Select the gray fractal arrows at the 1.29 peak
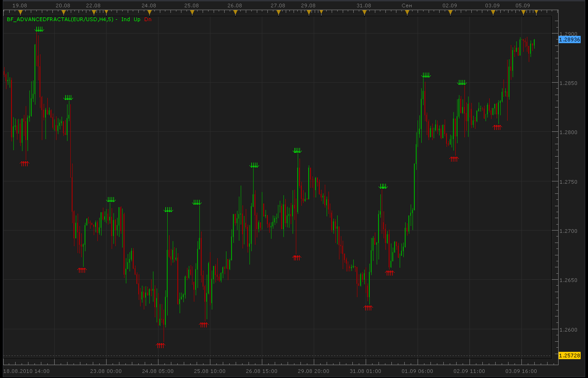This screenshot has width=588, height=378. 40,29
